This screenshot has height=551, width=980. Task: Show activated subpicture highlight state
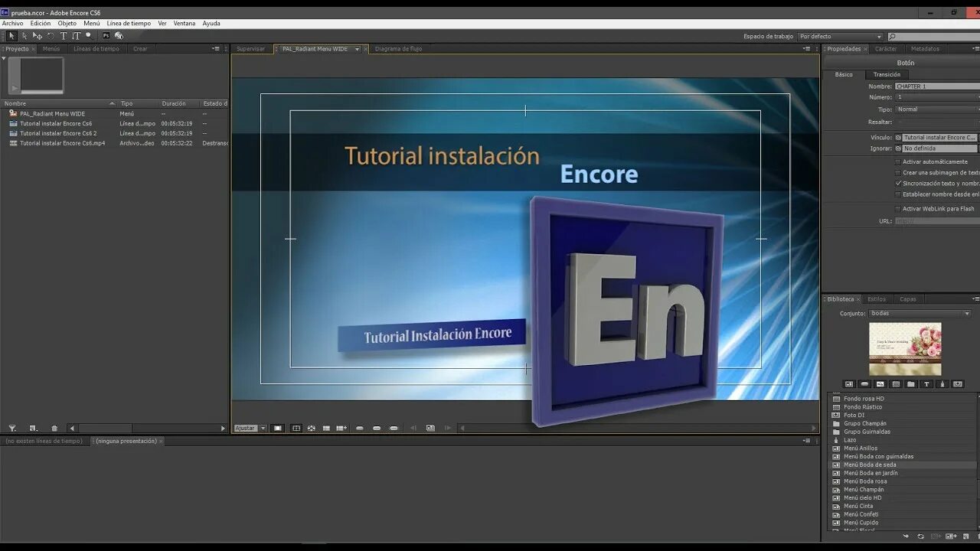point(394,429)
